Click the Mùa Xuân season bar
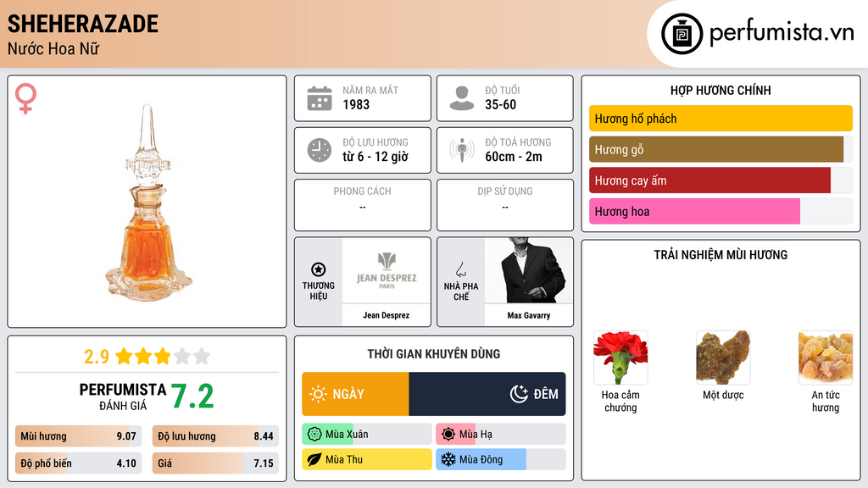The image size is (868, 488). (367, 435)
